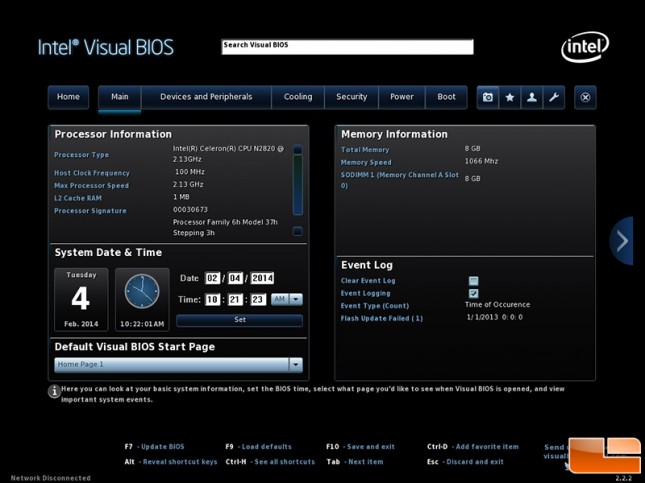Check the Clear Event Log checkbox
This screenshot has width=645, height=483.
point(473,281)
